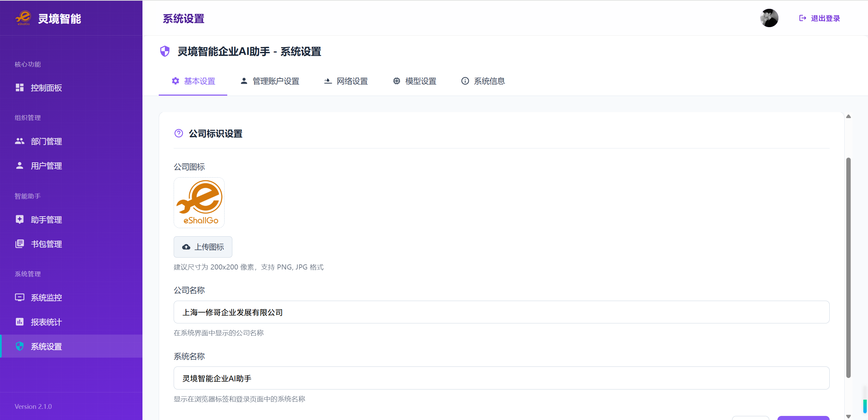Open 助手管理 star-badge icon
Viewport: 868px width, 420px height.
[x=20, y=220]
